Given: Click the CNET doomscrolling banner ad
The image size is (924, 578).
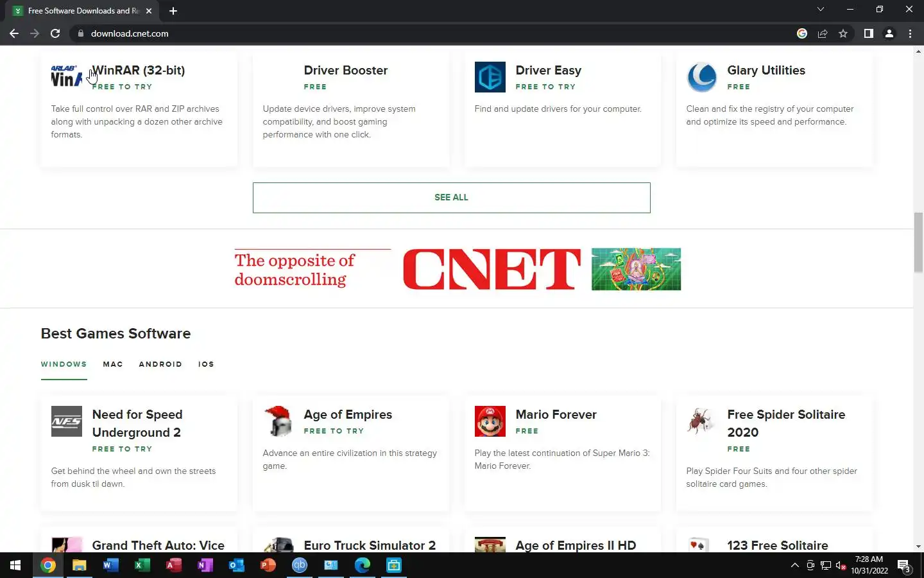Looking at the screenshot, I should tap(458, 269).
